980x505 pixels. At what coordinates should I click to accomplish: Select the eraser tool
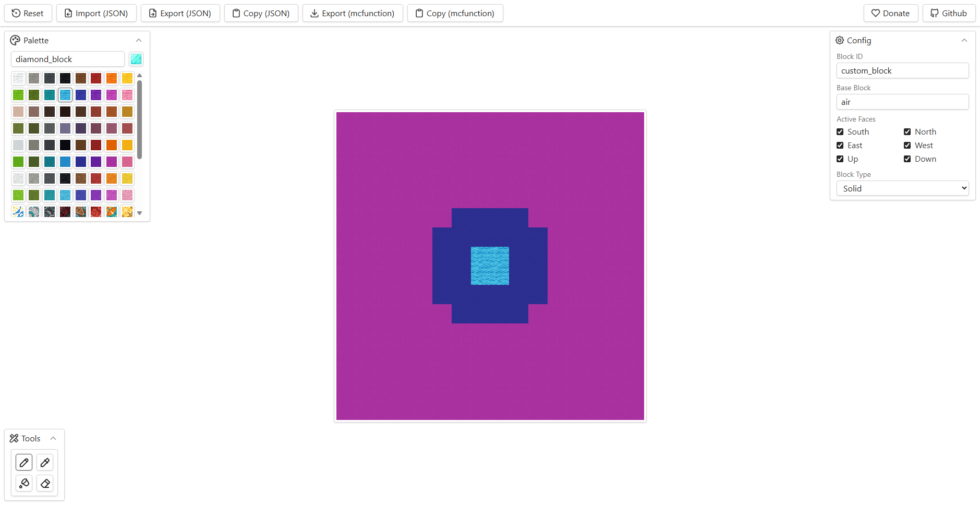(45, 484)
